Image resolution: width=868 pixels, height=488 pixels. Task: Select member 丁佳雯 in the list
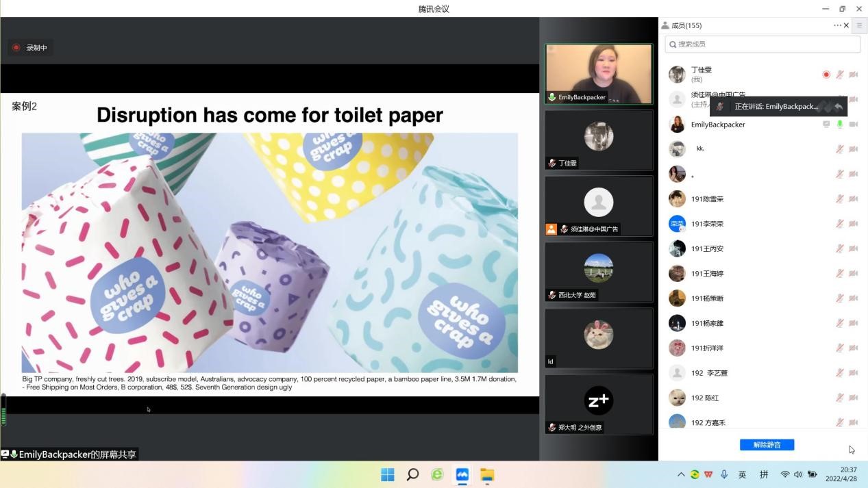(x=762, y=75)
